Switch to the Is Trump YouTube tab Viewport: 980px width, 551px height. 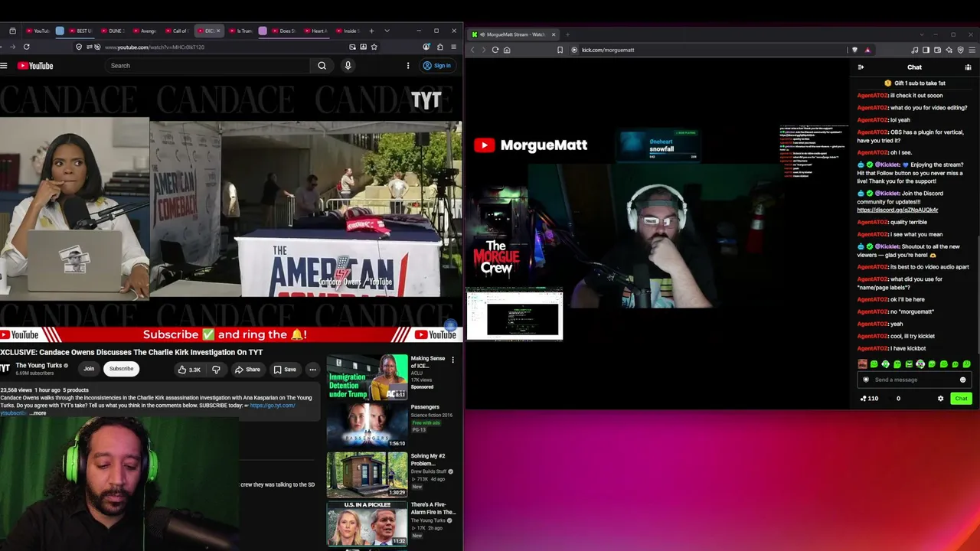(x=240, y=31)
